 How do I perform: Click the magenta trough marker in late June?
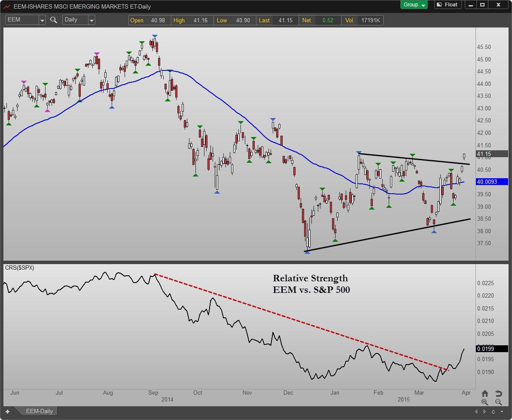(47, 111)
